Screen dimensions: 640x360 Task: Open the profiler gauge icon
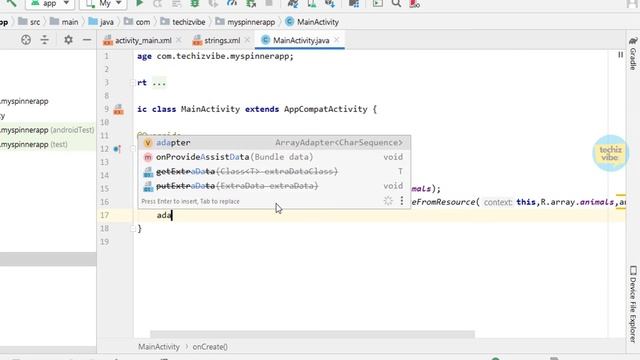(232, 3)
